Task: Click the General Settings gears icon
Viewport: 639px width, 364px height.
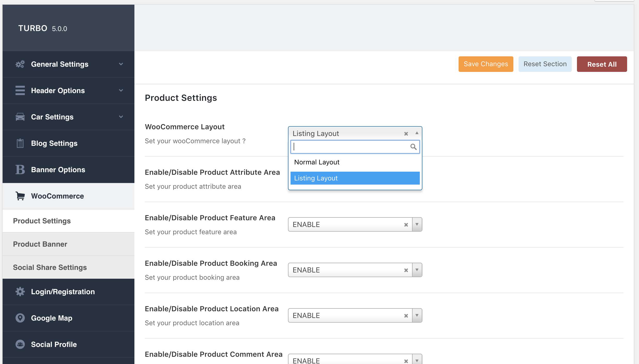Action: (20, 64)
